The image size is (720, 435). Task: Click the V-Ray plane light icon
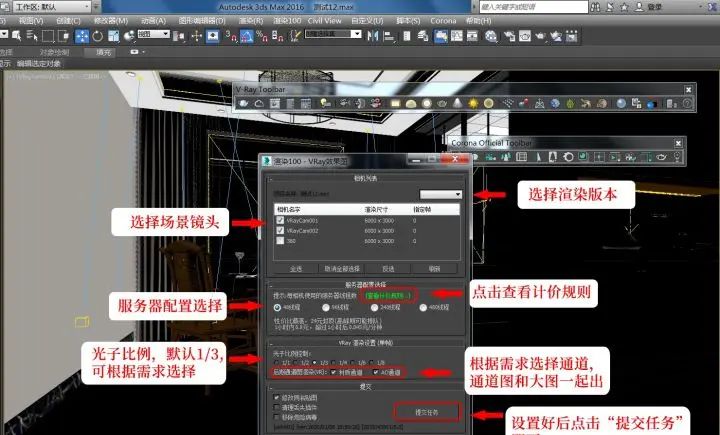pyautogui.click(x=395, y=103)
